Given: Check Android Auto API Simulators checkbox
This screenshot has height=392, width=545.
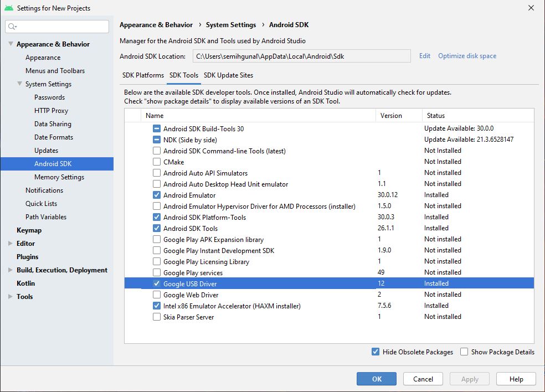Looking at the screenshot, I should pos(157,173).
